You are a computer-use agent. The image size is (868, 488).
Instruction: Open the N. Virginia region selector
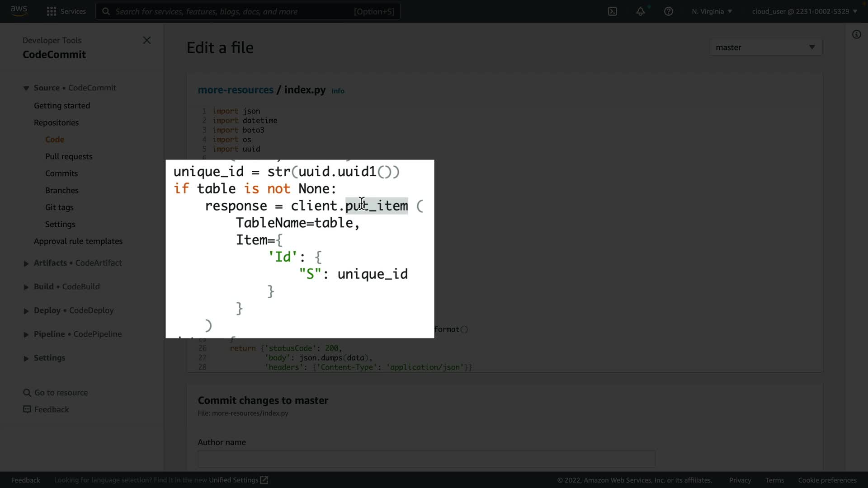tap(712, 11)
